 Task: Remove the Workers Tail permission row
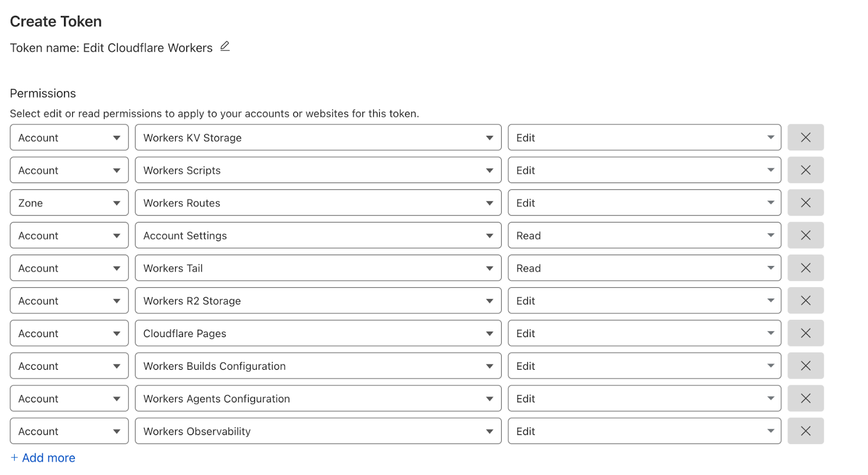pyautogui.click(x=805, y=268)
